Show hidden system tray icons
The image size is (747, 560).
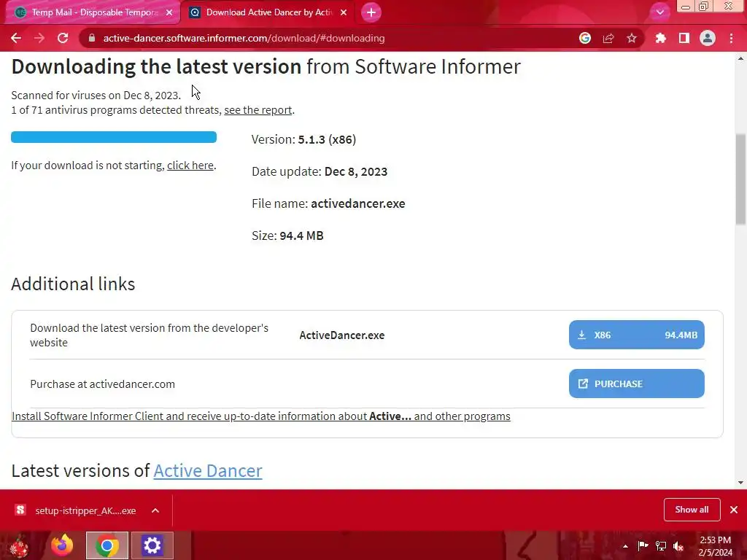coord(625,546)
